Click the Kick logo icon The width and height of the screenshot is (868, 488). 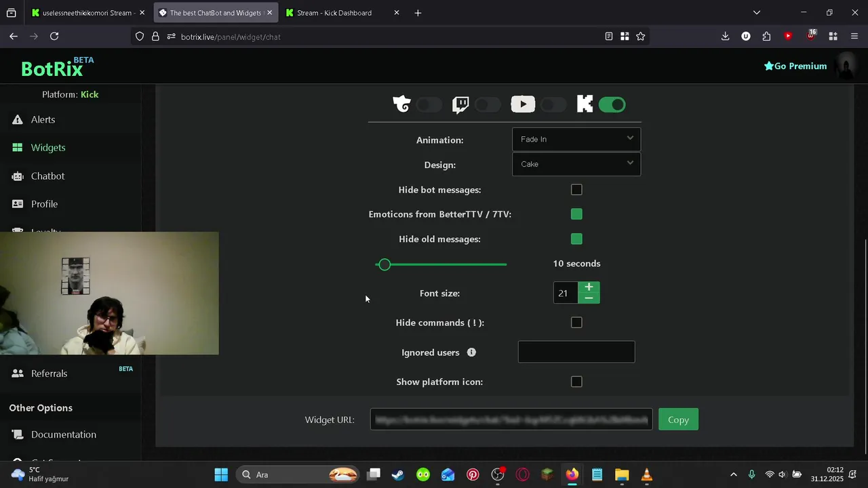[x=585, y=104]
